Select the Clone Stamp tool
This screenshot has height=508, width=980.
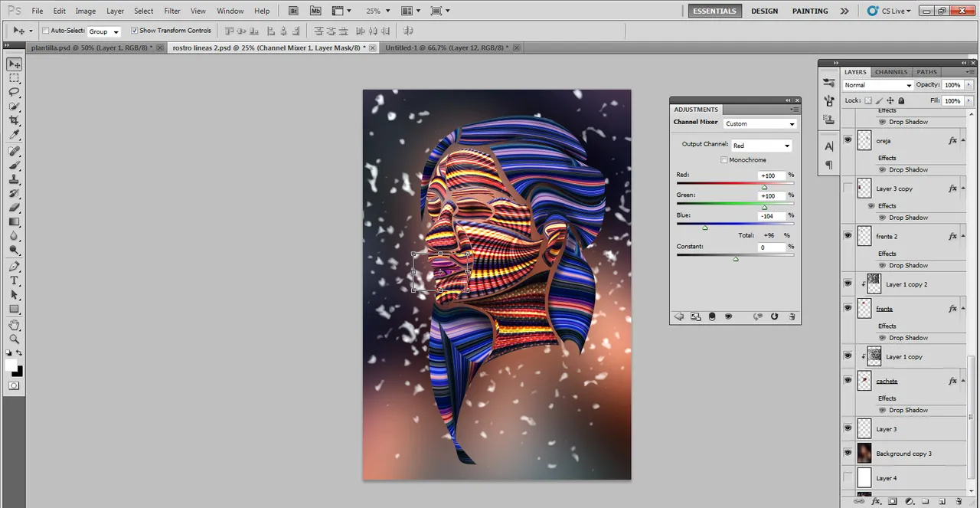[14, 179]
